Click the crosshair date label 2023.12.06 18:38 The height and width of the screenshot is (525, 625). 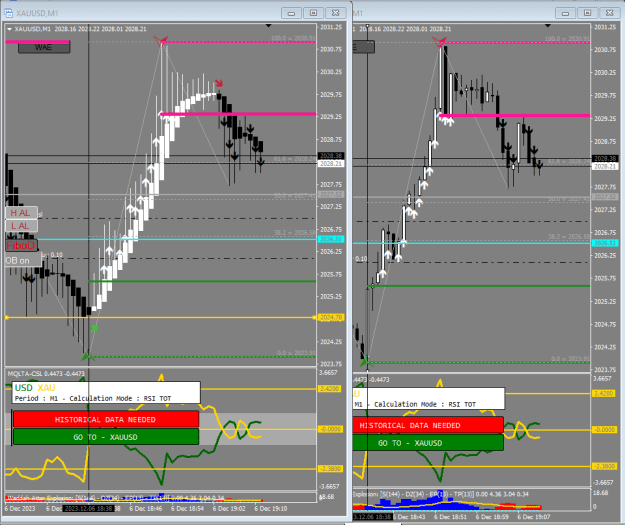[x=88, y=509]
